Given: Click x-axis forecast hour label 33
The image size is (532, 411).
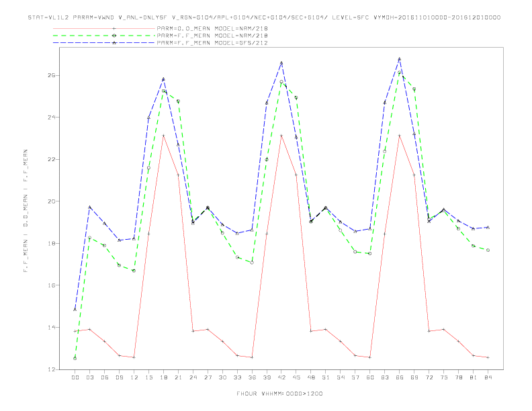Looking at the screenshot, I should 237,377.
